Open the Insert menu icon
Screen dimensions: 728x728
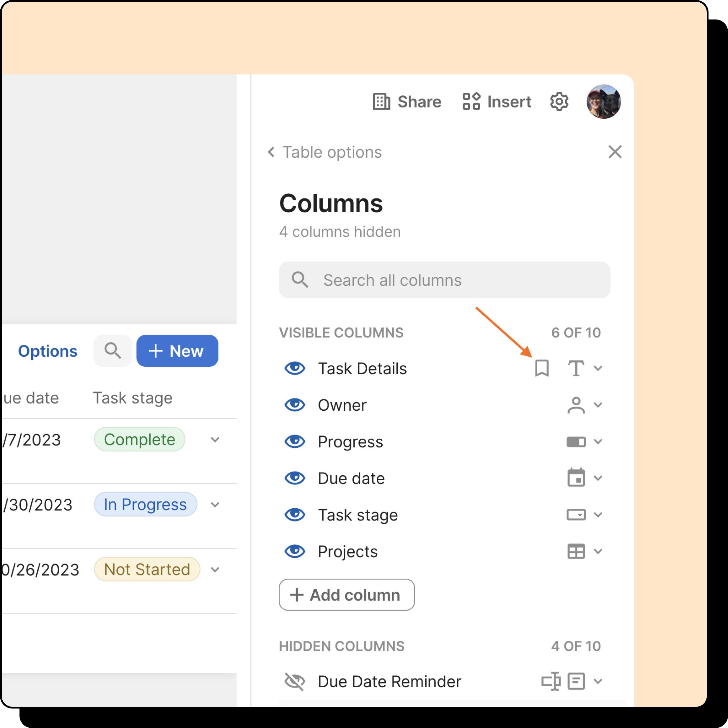471,102
